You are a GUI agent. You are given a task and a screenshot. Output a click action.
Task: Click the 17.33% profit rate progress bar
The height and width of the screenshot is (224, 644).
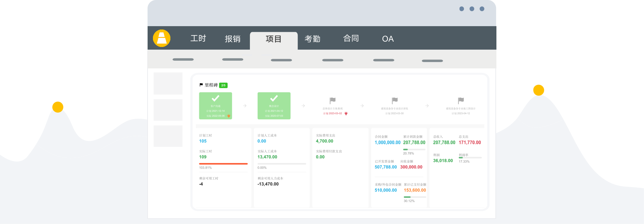coord(470,158)
